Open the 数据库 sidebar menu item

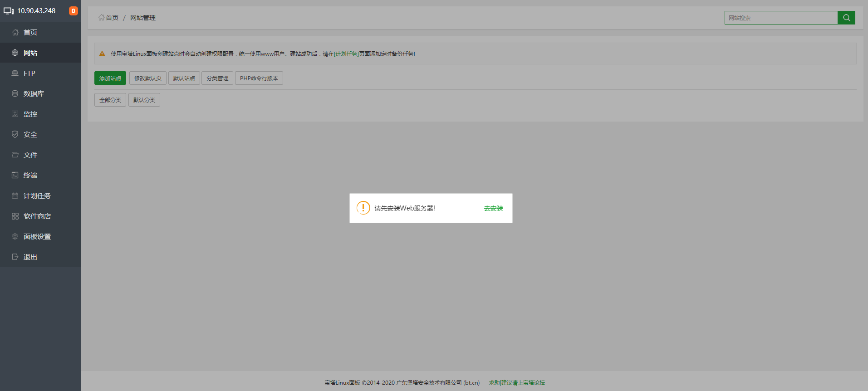click(x=40, y=93)
